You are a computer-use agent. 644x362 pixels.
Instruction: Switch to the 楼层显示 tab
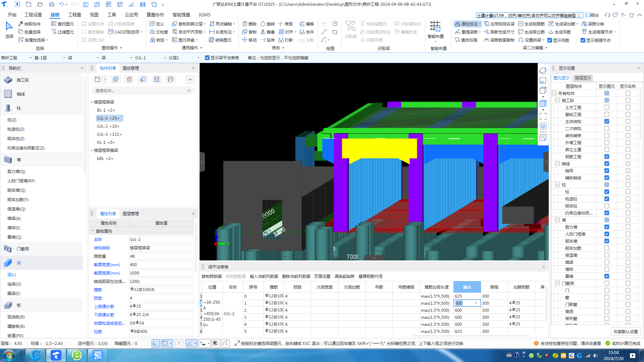point(583,78)
